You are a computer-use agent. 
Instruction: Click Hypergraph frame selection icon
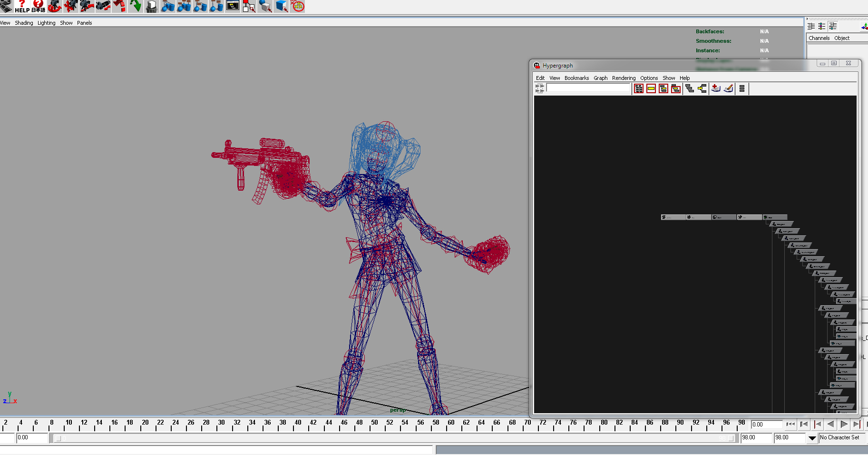tap(651, 88)
